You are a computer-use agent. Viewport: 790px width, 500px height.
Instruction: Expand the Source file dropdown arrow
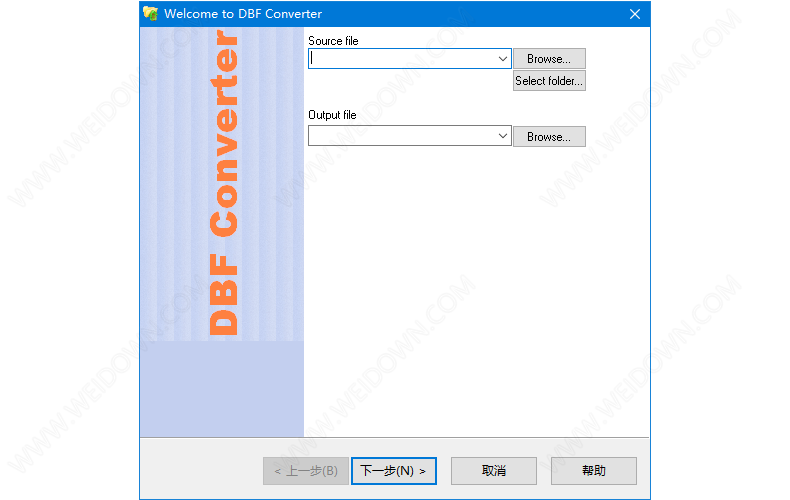pyautogui.click(x=502, y=58)
